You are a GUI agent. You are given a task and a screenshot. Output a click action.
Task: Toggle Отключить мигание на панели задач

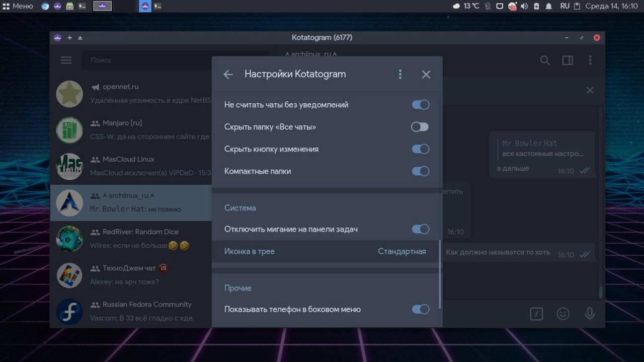(x=421, y=229)
